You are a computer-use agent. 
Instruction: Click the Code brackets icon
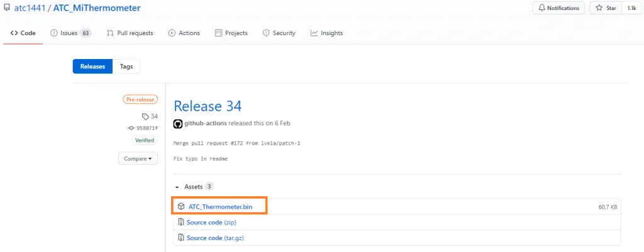point(14,33)
